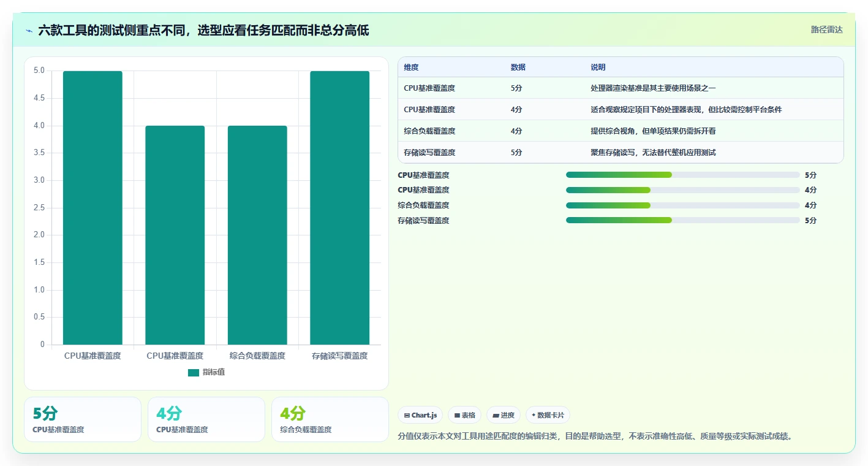Click description 处理器渲染基准是其主要使用场景之一
Image resolution: width=868 pixels, height=466 pixels.
pyautogui.click(x=653, y=88)
